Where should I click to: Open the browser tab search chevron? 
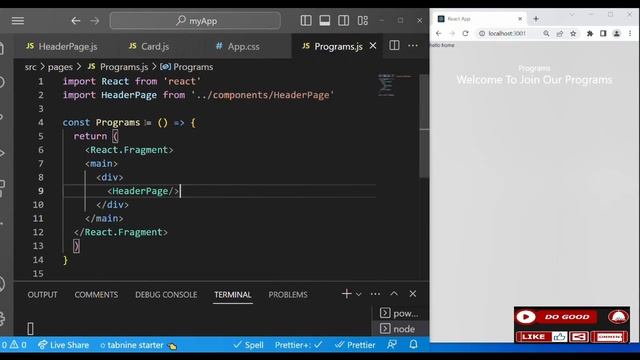point(572,15)
